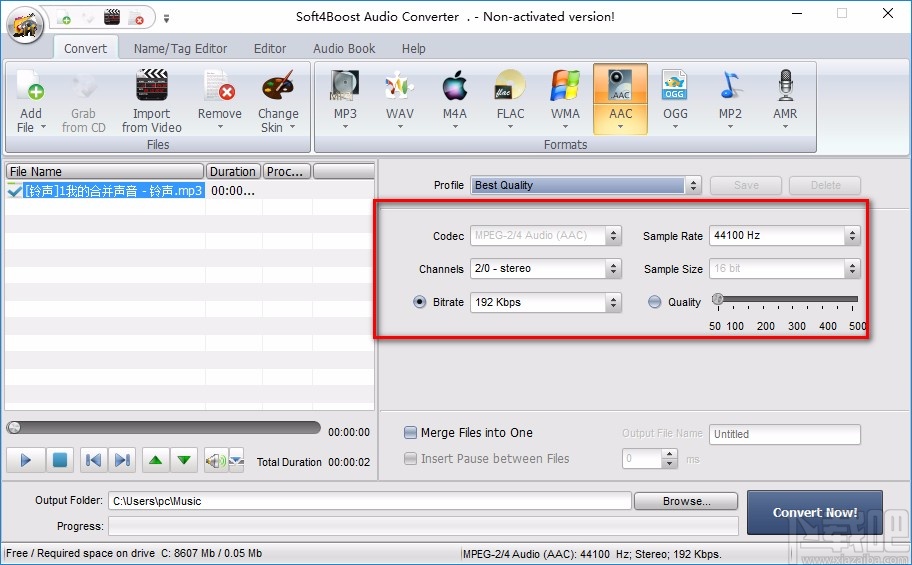Click Browse output folder button
This screenshot has width=912, height=565.
686,501
